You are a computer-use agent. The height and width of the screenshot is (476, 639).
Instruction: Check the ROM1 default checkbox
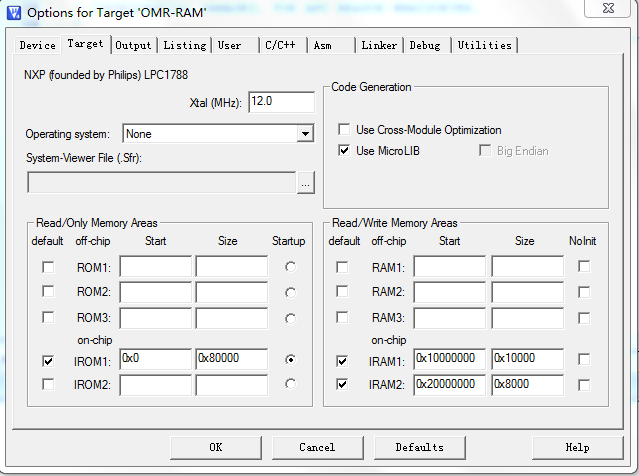(48, 267)
